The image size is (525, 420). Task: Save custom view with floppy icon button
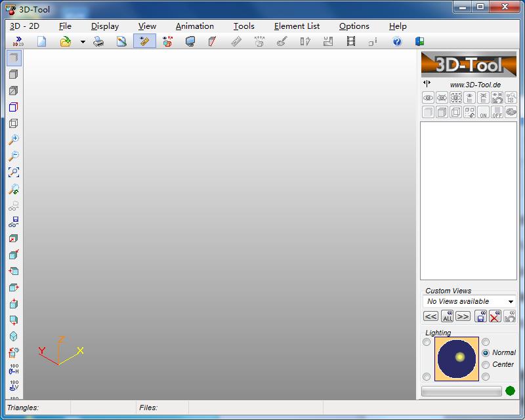click(x=480, y=316)
